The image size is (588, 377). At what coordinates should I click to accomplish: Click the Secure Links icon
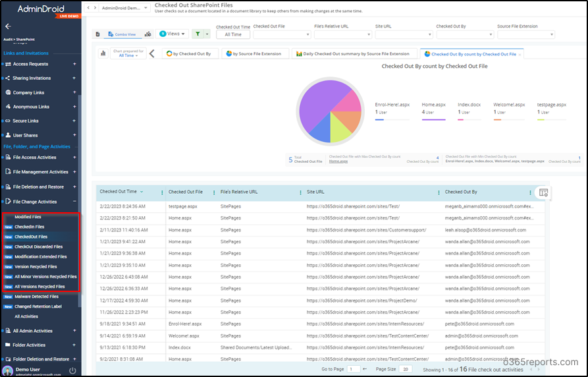tap(8, 121)
